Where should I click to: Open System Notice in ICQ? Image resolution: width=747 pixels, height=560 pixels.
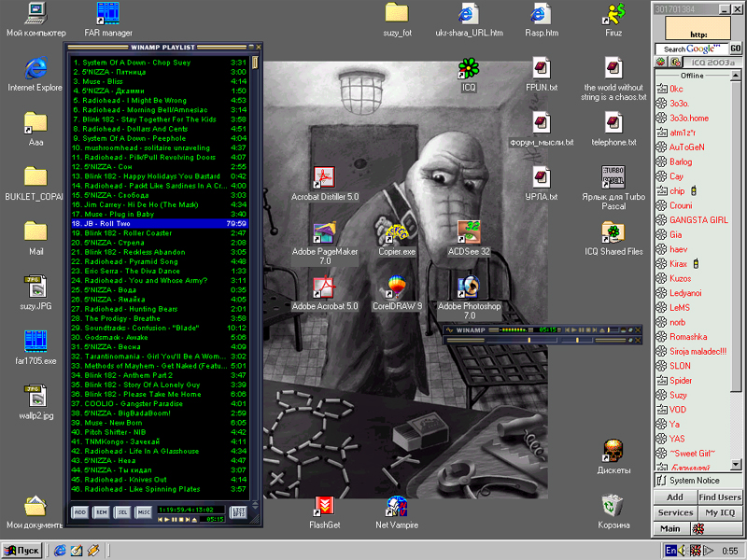click(698, 481)
